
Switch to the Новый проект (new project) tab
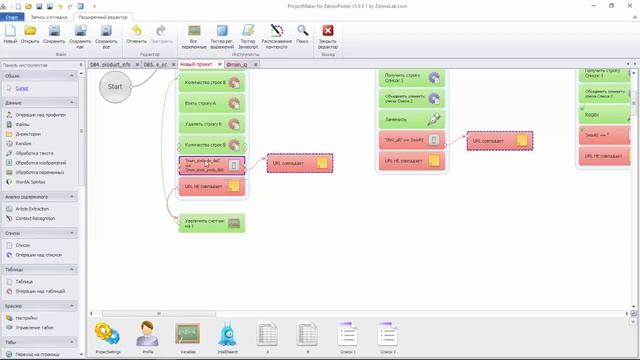pos(196,64)
